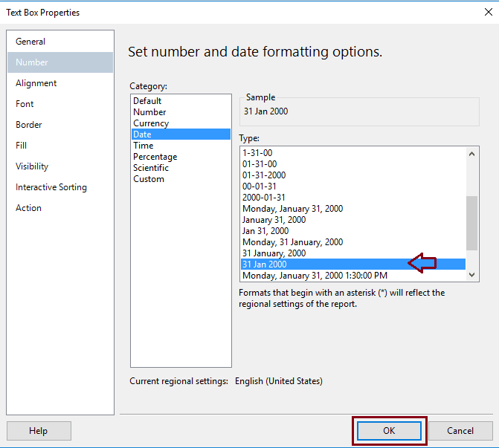Close the Text Box Properties dialog
The image size is (499, 448).
point(488,12)
